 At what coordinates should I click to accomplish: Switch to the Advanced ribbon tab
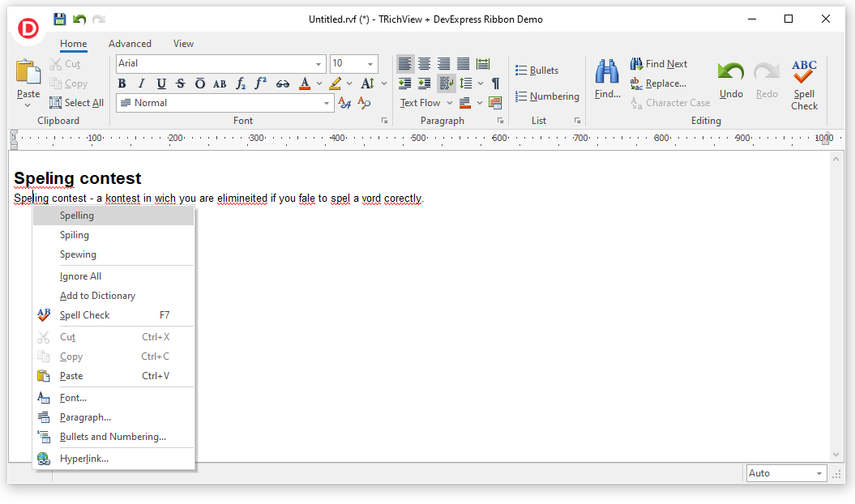(x=130, y=44)
